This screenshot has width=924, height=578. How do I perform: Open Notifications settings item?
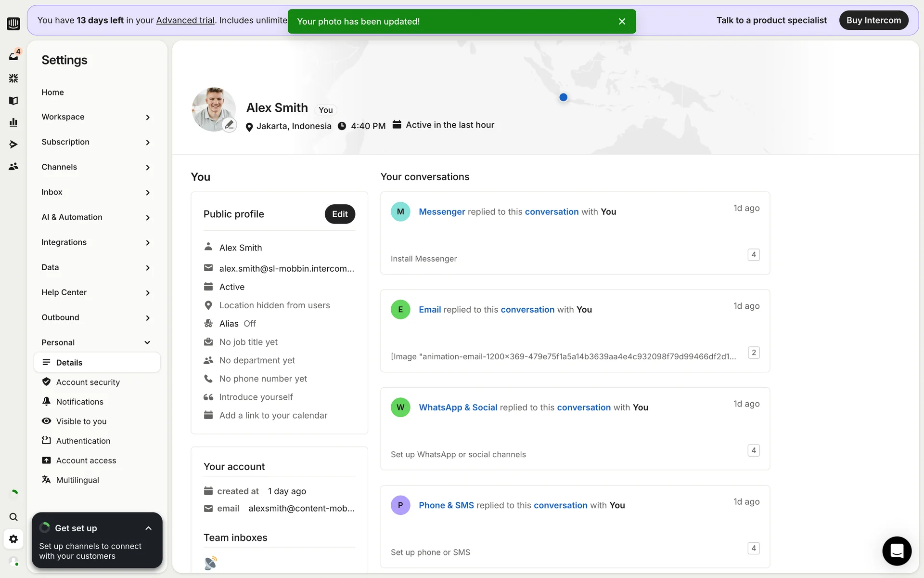point(79,402)
